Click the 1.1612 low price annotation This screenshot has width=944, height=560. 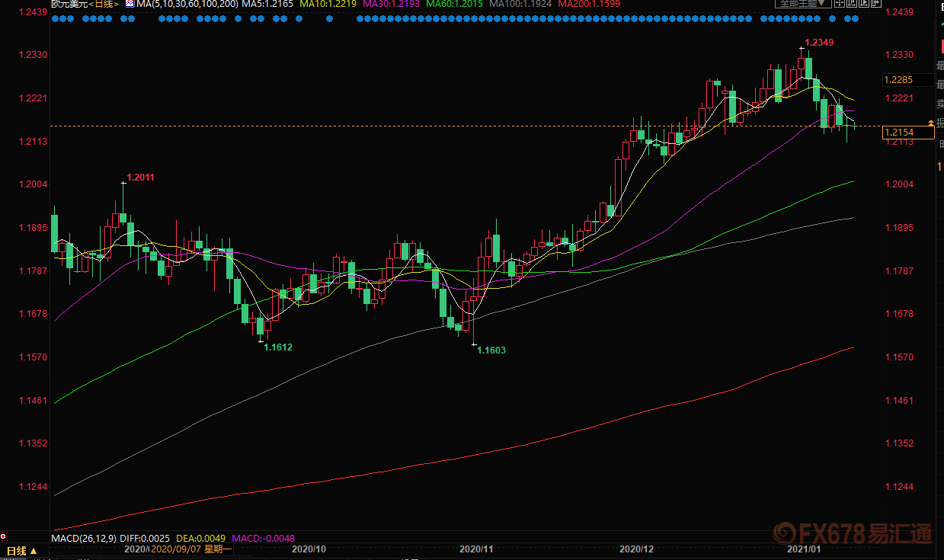coord(278,347)
